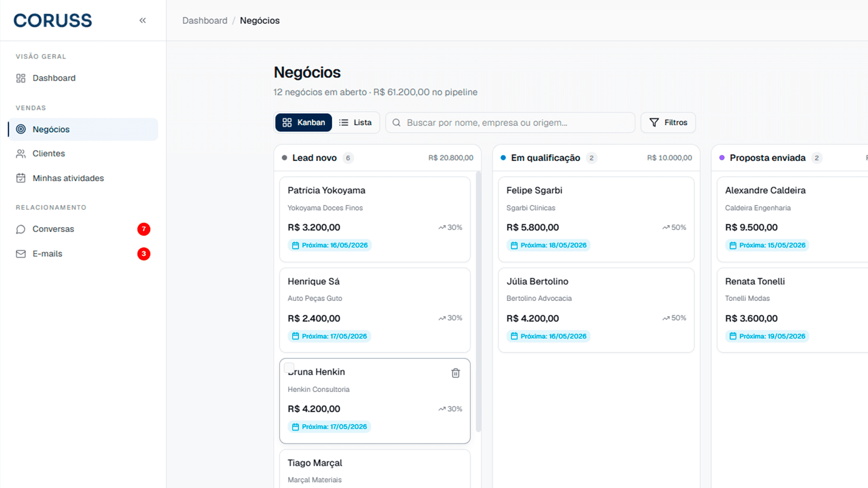Open the Filtros button
Screen dimensions: 868x488
[x=668, y=123]
